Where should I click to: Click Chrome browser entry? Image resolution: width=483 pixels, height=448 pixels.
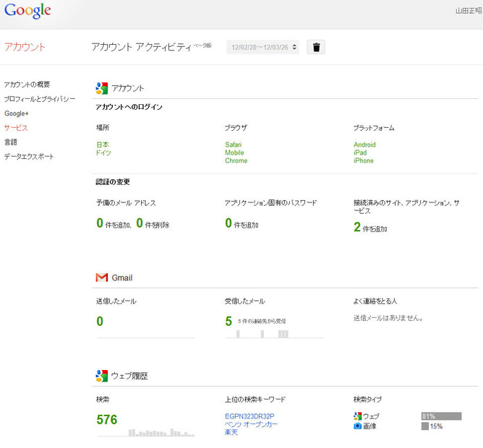(x=236, y=160)
